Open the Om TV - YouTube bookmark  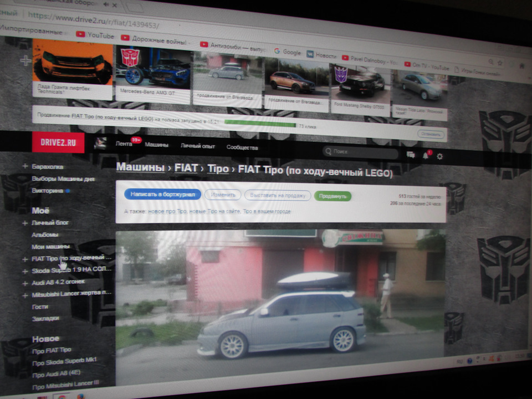pyautogui.click(x=427, y=66)
